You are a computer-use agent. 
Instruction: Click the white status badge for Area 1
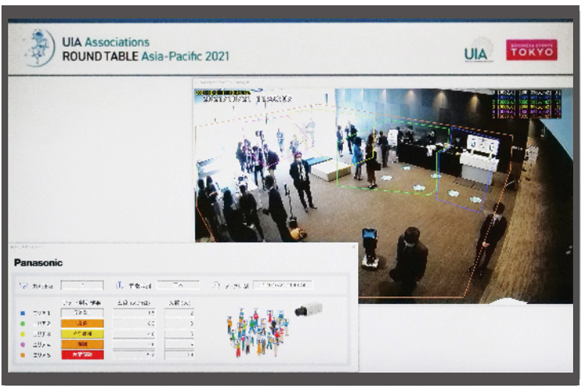(81, 311)
